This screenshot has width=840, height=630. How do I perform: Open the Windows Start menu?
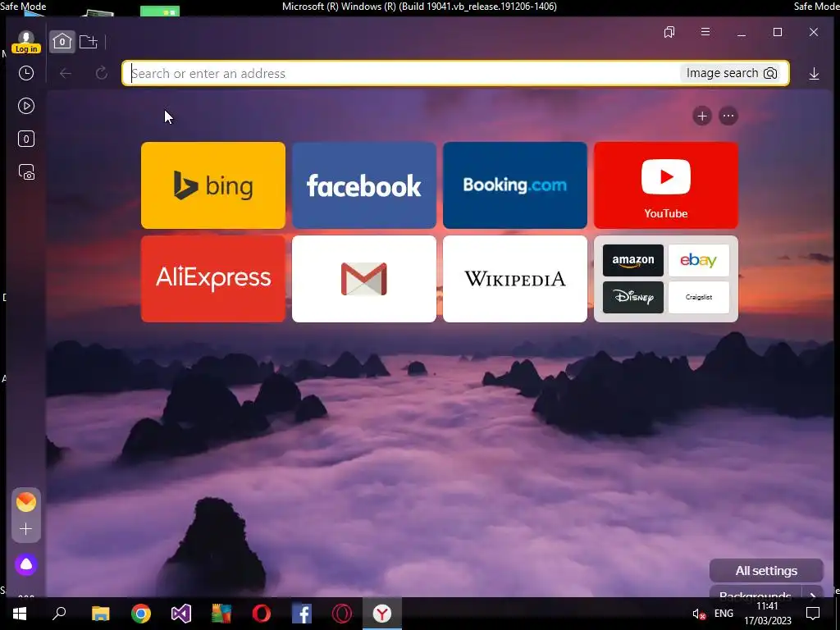pyautogui.click(x=20, y=614)
